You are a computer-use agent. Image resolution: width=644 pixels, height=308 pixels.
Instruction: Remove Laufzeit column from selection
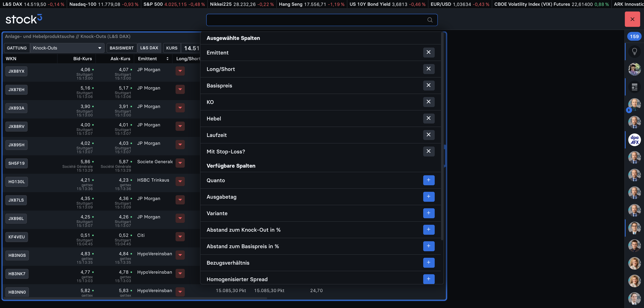429,135
